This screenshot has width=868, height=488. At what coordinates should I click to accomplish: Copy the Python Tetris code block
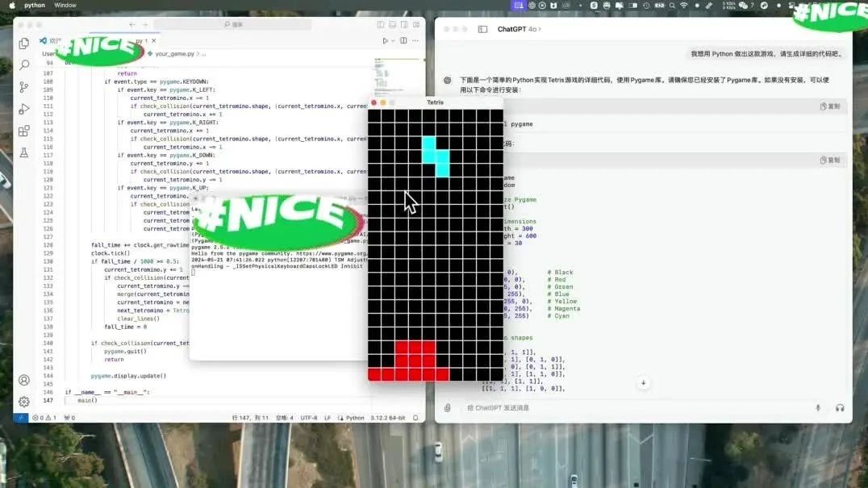tap(830, 160)
